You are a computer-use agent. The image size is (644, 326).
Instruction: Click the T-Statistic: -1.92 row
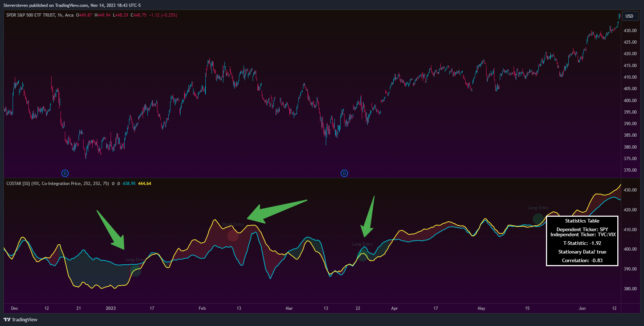(582, 243)
